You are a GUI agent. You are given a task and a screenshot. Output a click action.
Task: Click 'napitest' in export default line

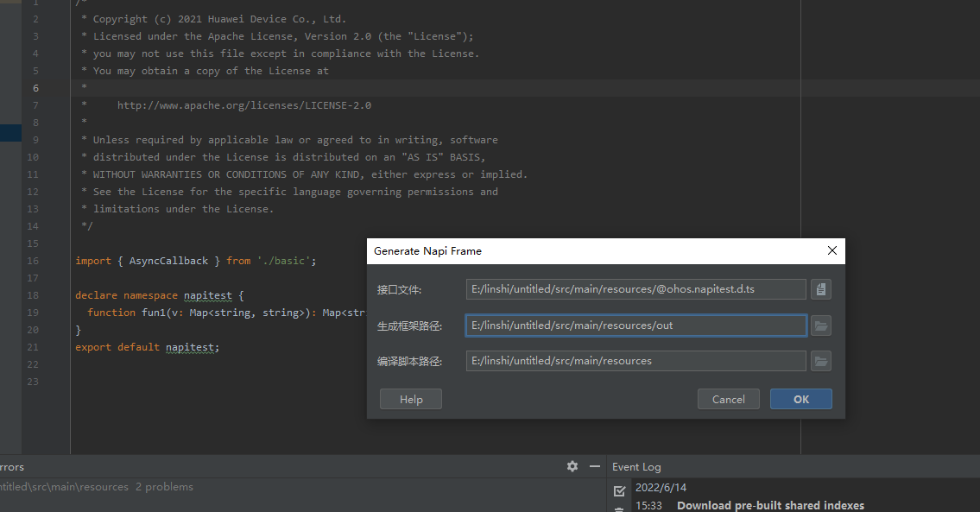pyautogui.click(x=190, y=347)
